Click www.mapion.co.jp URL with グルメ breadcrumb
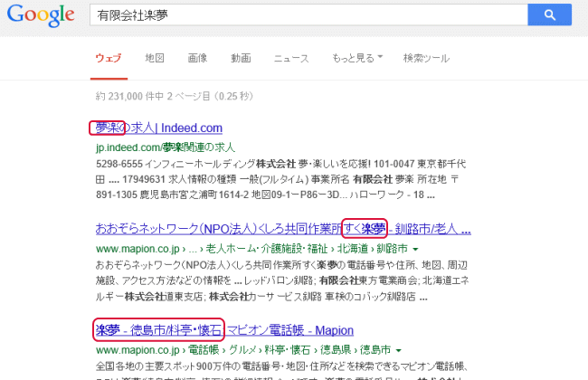Screen dimensions: 588x380 coord(243,350)
